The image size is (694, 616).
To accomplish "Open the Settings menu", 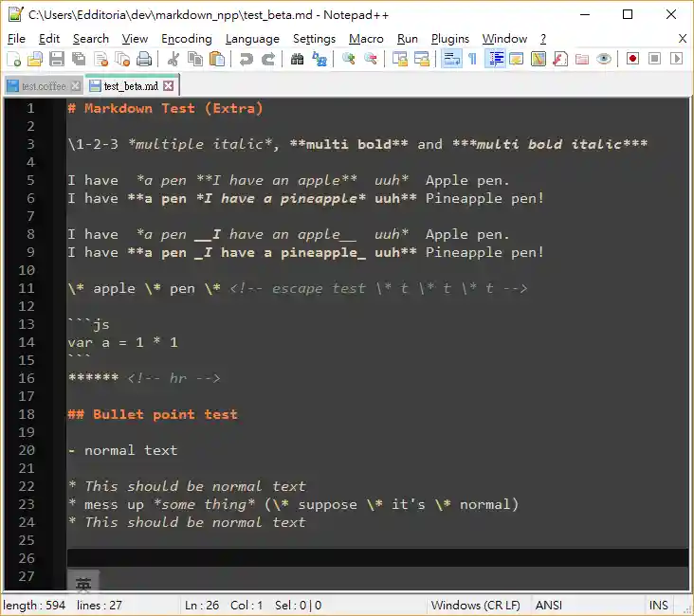I will pyautogui.click(x=314, y=39).
